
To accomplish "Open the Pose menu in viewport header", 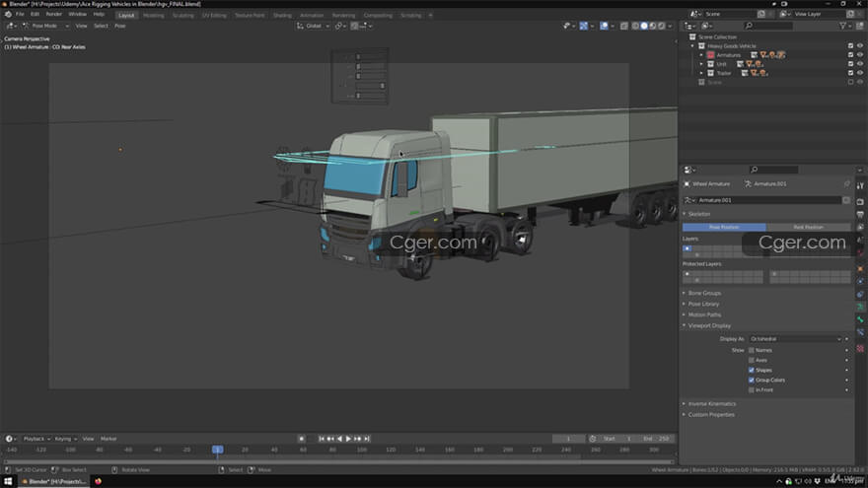I will click(120, 26).
